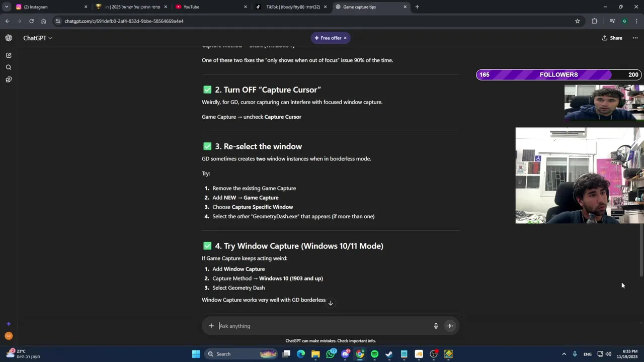This screenshot has width=644, height=362.
Task: Expand the Chrome tab search dropdown
Action: 7,7
